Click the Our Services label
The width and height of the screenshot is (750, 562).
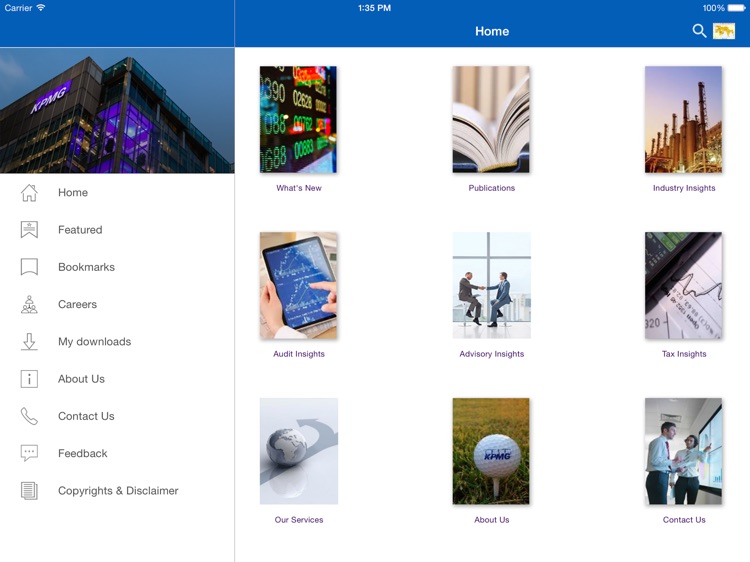[299, 520]
